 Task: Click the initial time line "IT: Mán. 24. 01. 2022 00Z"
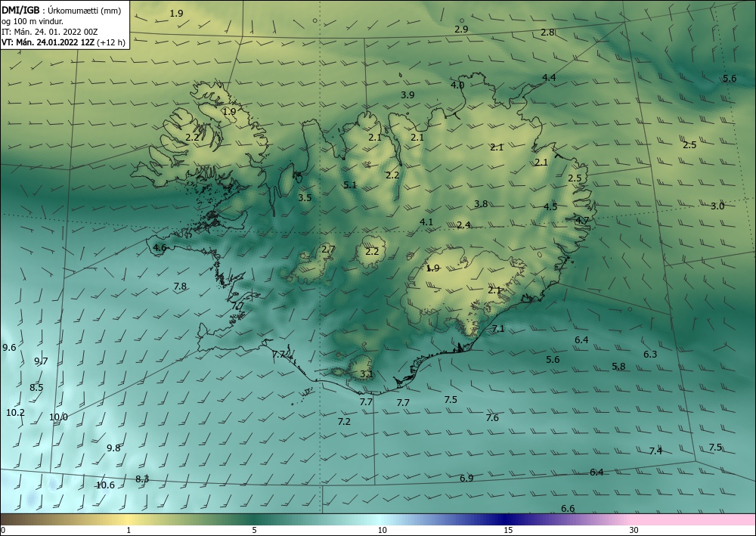coord(50,32)
